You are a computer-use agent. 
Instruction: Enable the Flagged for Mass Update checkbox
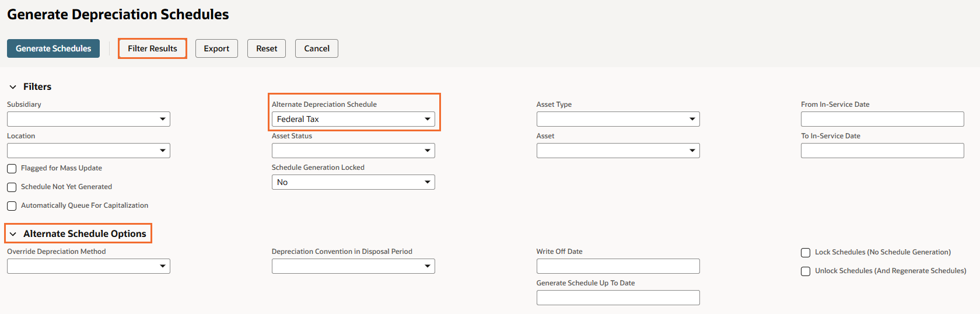pyautogui.click(x=12, y=169)
